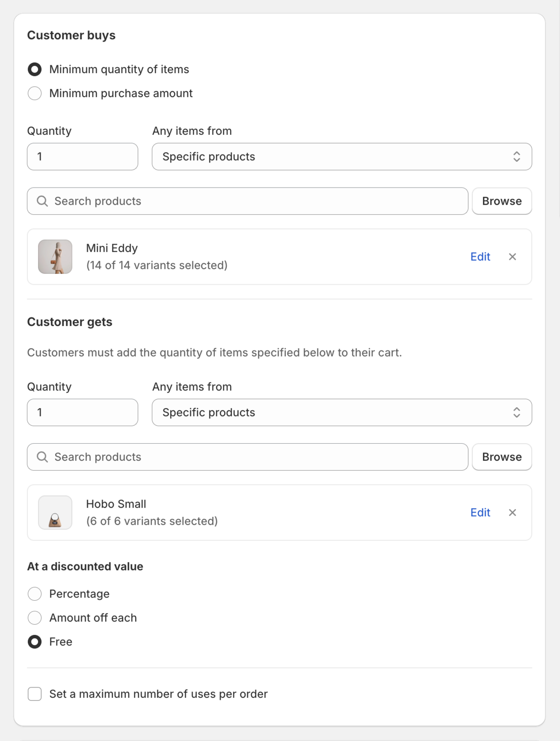Edit Mini Eddy variants
This screenshot has width=560, height=741.
(480, 257)
